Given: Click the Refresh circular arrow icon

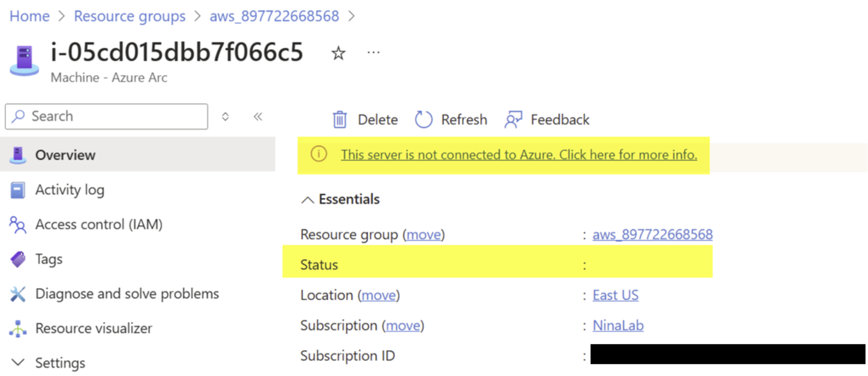Looking at the screenshot, I should point(424,120).
